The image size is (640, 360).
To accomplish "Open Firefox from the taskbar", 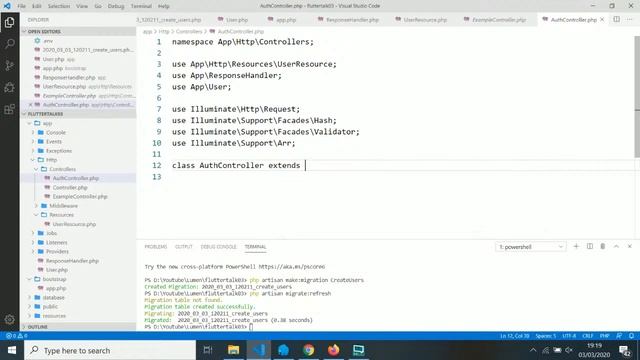I will [x=333, y=350].
